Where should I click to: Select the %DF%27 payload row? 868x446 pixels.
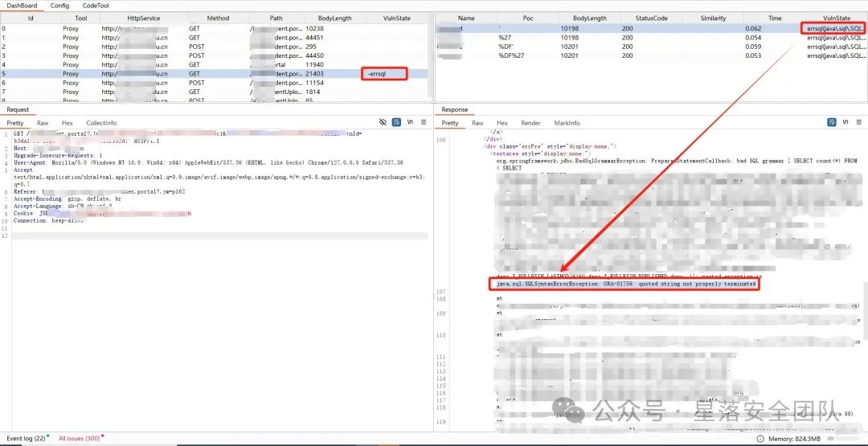[652, 55]
